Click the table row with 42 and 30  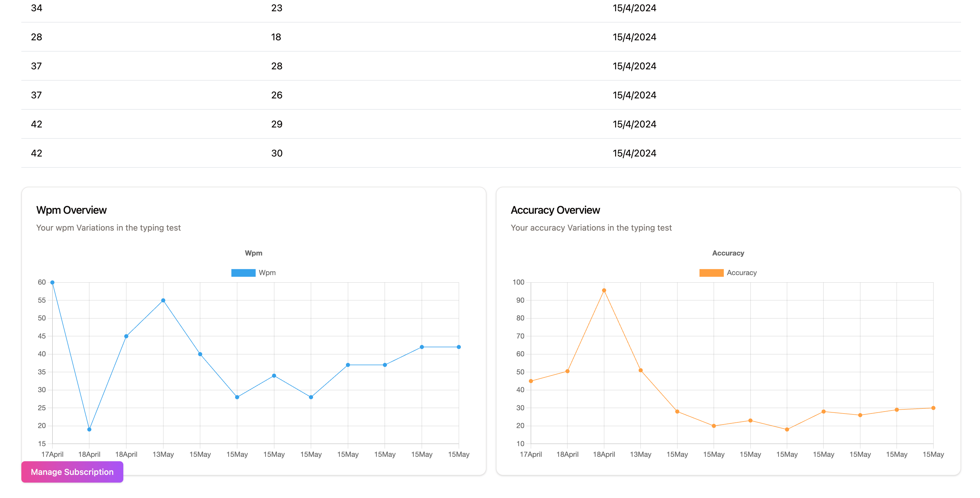tap(491, 153)
